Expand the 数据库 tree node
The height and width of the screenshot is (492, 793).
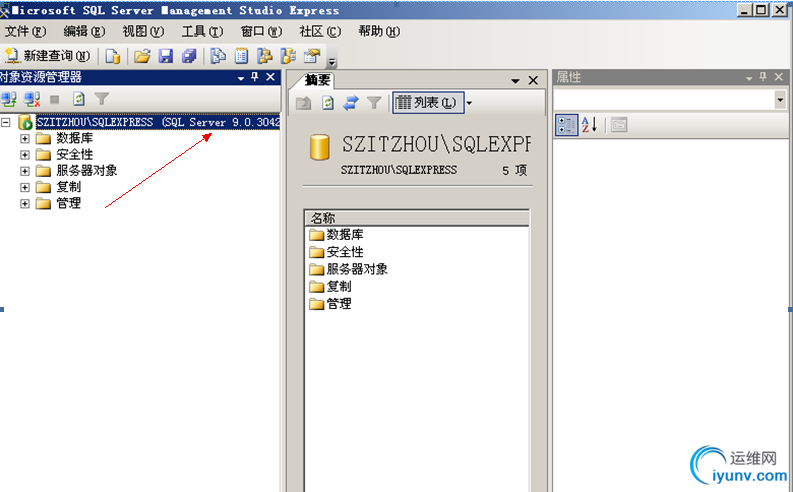coord(25,138)
